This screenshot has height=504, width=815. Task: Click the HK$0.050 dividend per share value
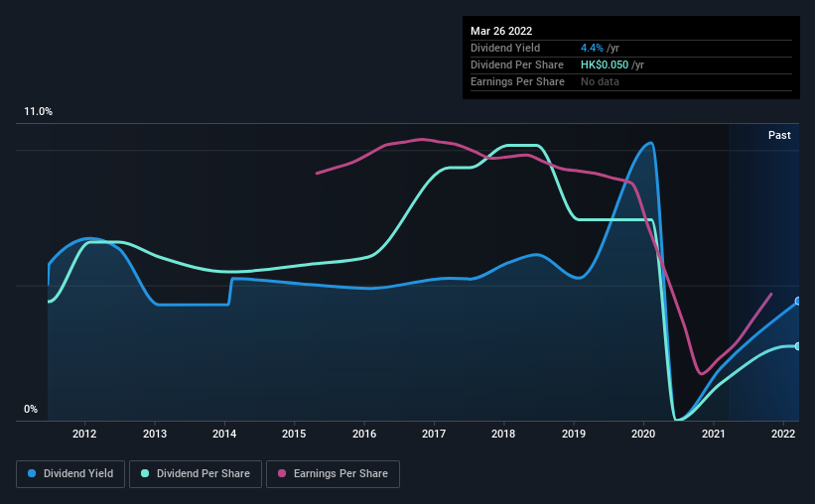[x=605, y=64]
